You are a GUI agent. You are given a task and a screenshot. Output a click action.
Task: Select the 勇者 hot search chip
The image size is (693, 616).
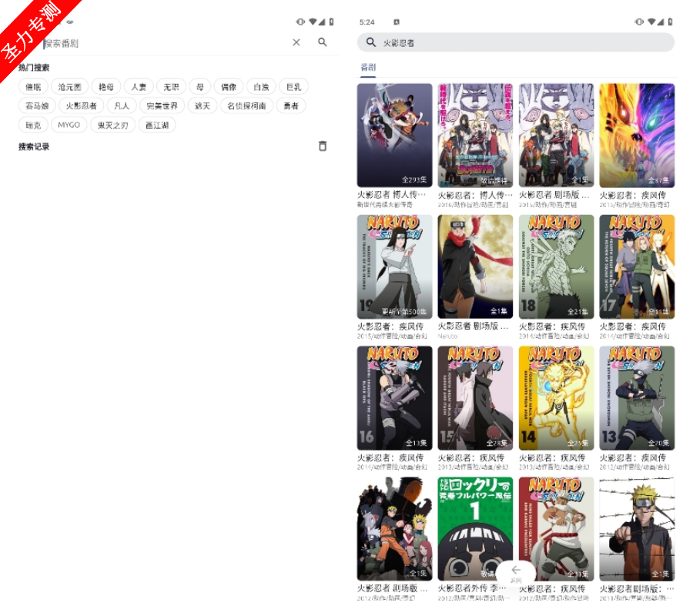pos(291,106)
